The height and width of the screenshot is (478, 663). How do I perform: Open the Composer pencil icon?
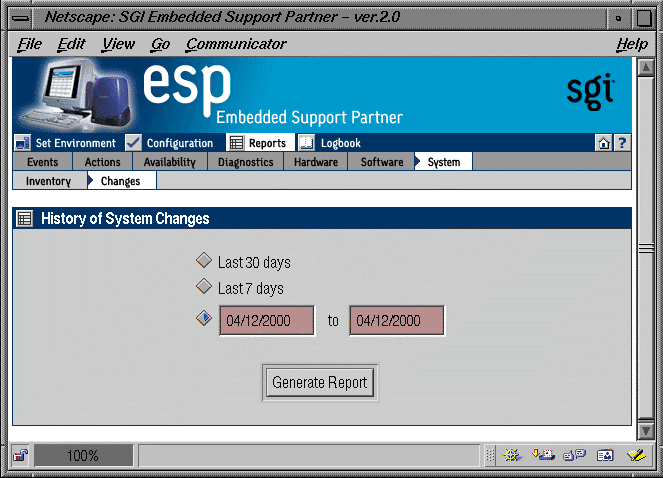pos(636,455)
